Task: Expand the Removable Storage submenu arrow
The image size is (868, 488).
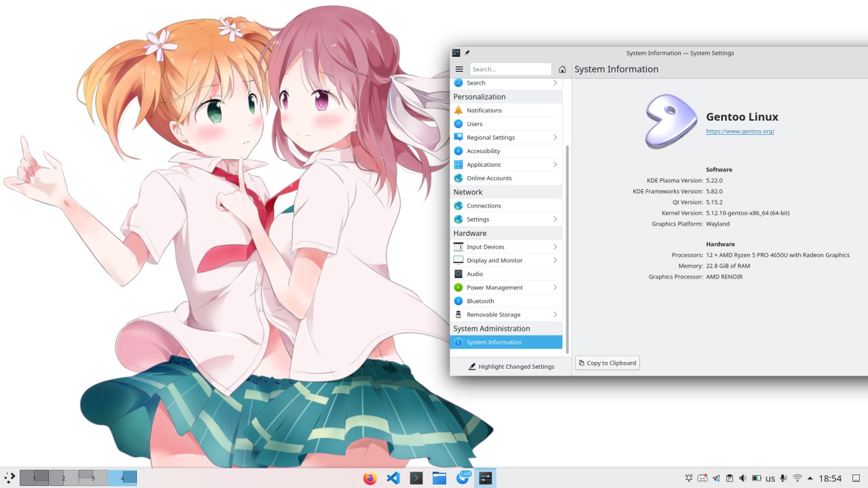Action: tap(555, 314)
